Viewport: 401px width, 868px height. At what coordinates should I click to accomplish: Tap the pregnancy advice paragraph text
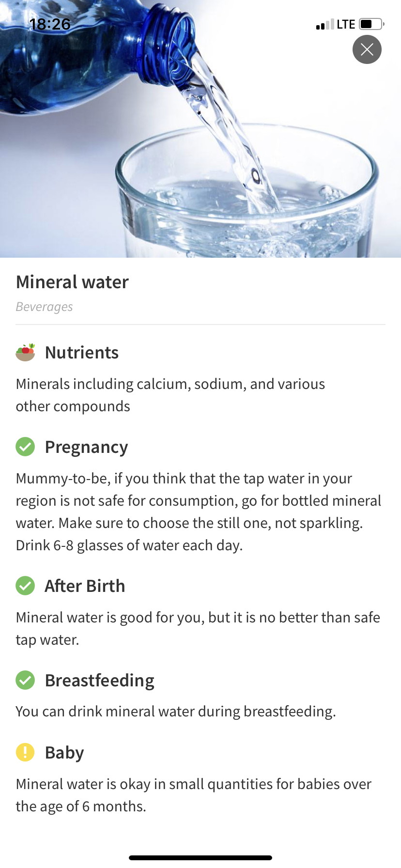199,511
